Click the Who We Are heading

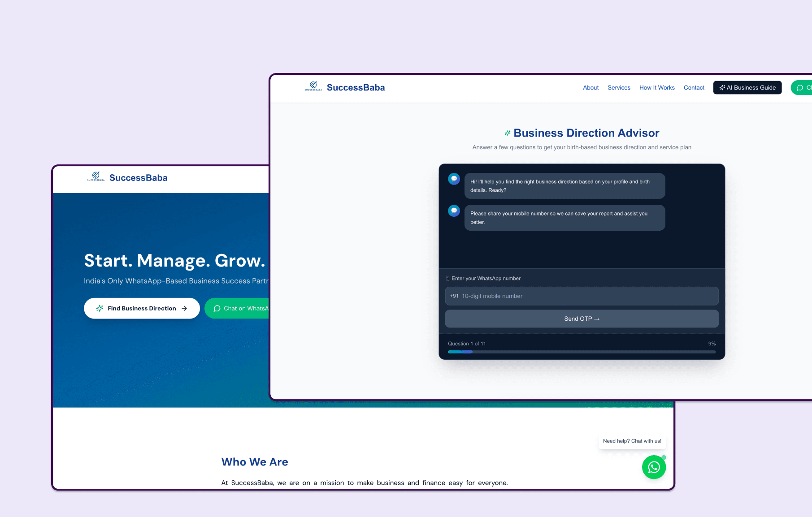pyautogui.click(x=255, y=462)
